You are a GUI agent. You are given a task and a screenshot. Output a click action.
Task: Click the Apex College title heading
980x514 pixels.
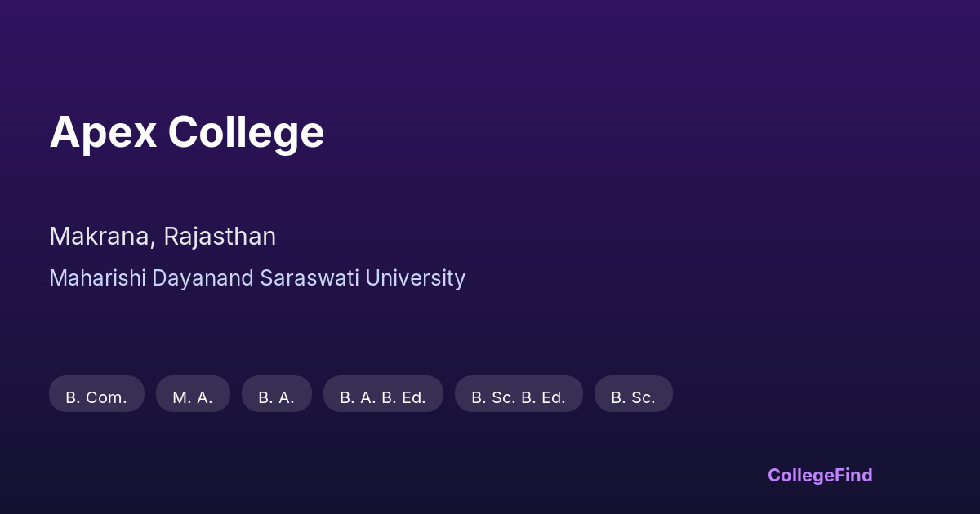click(187, 132)
